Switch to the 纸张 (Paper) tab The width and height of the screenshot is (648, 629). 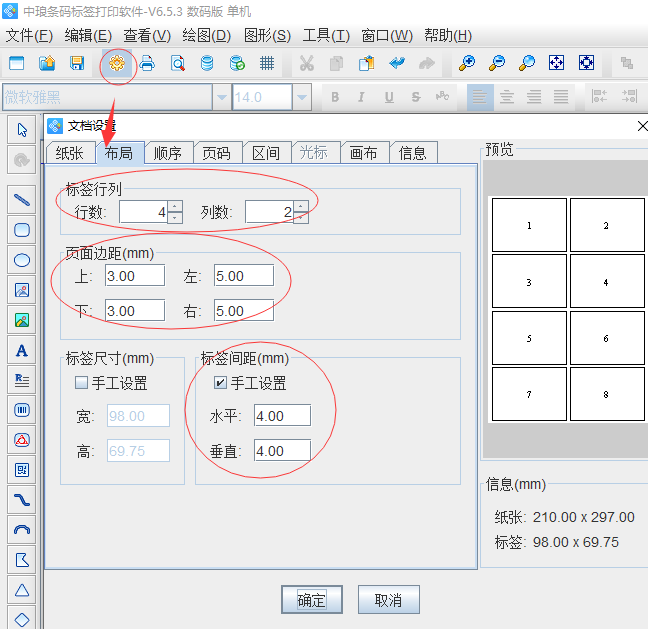point(70,153)
